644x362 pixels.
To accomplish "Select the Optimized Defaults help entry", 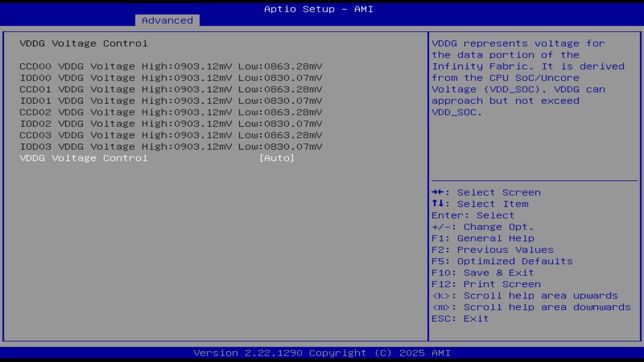I will coord(501,261).
